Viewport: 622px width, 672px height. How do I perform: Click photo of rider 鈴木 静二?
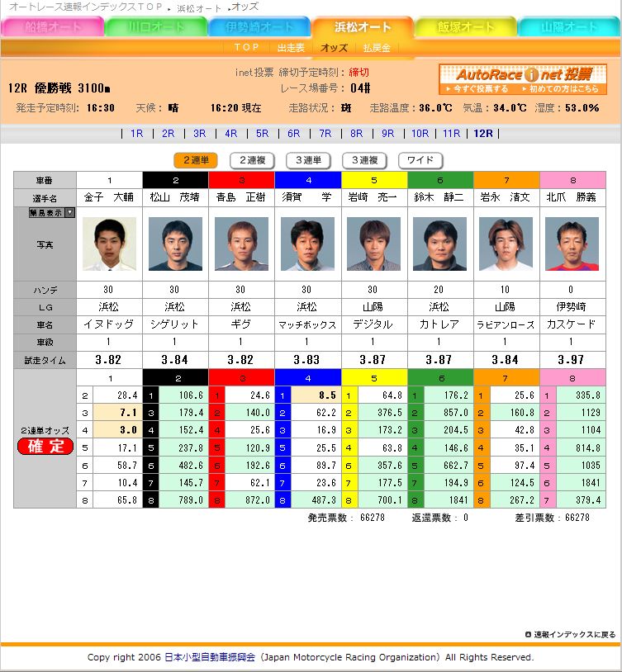(439, 244)
